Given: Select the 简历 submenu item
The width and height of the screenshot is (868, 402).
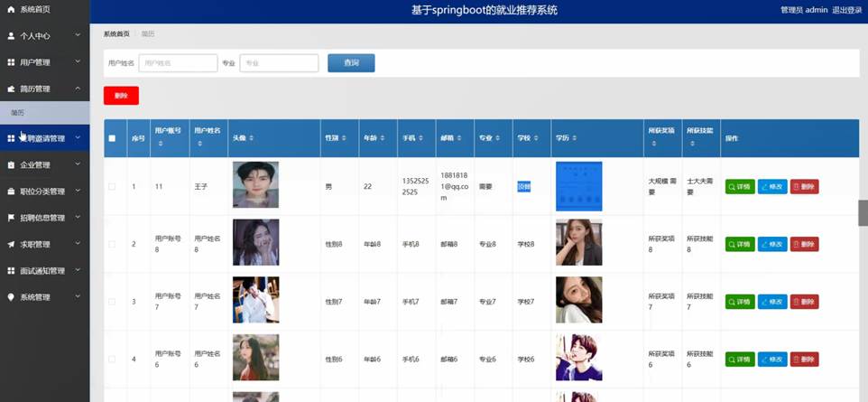Looking at the screenshot, I should pyautogui.click(x=45, y=113).
